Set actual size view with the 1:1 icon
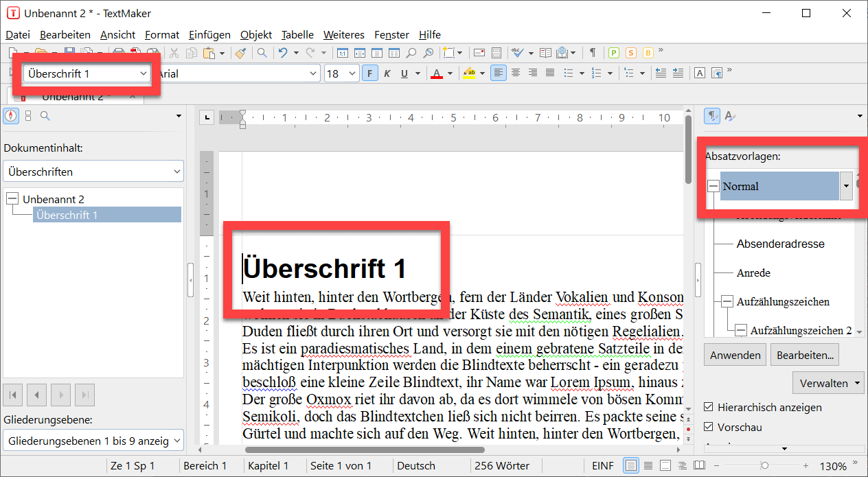Image resolution: width=868 pixels, height=477 pixels. 342,53
